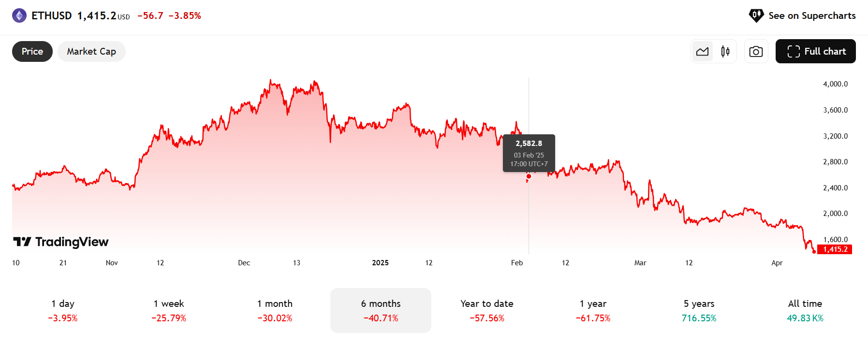Open the Full chart view
The image size is (868, 360).
[815, 51]
